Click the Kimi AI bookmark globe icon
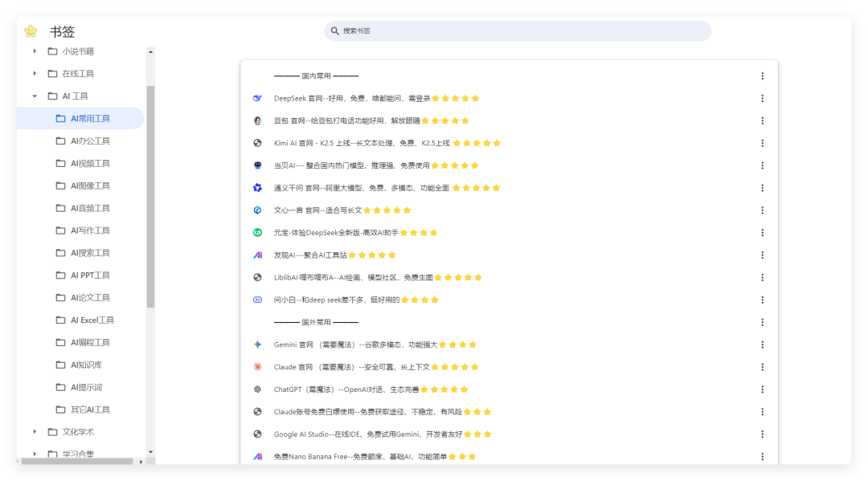Screen dimensions: 868x481 point(257,143)
